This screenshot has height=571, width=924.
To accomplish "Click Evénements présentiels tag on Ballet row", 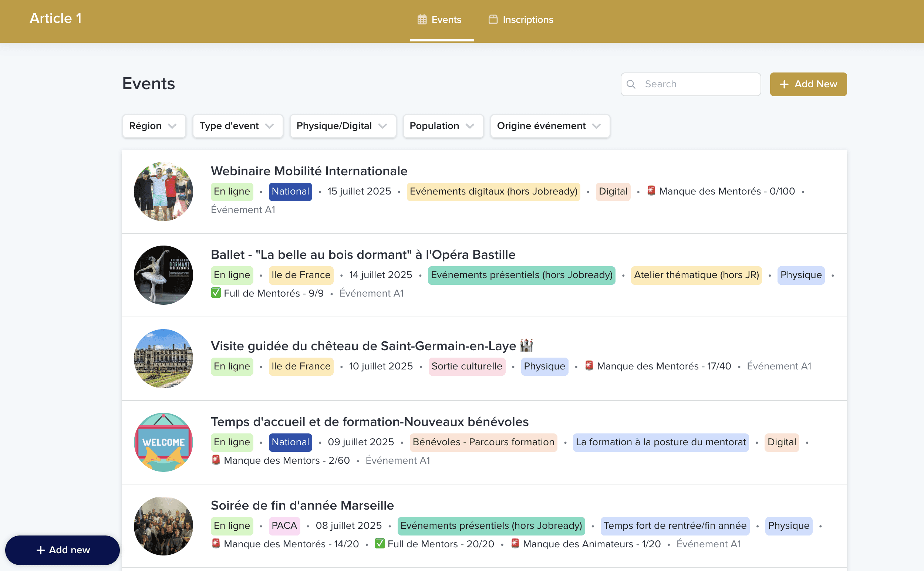I will 522,275.
